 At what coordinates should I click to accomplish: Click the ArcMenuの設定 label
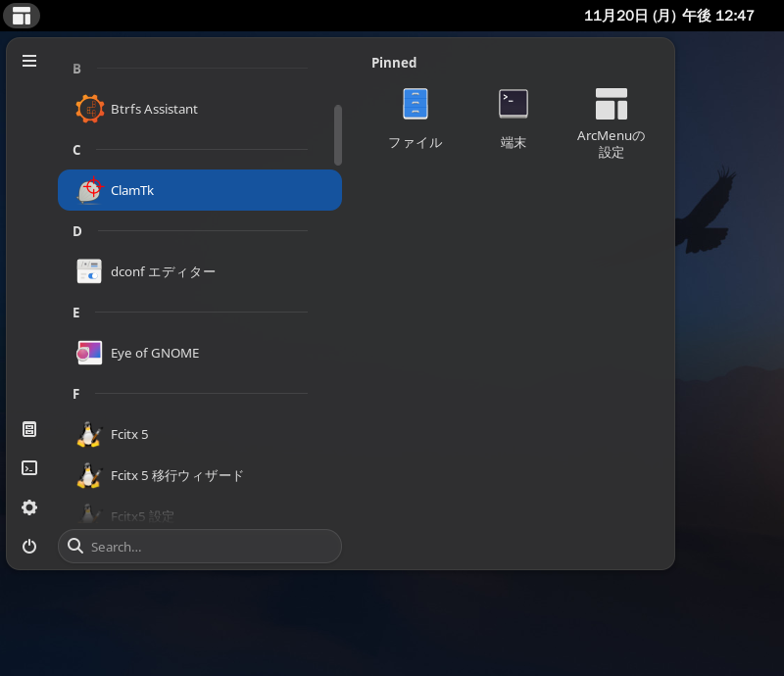click(611, 144)
